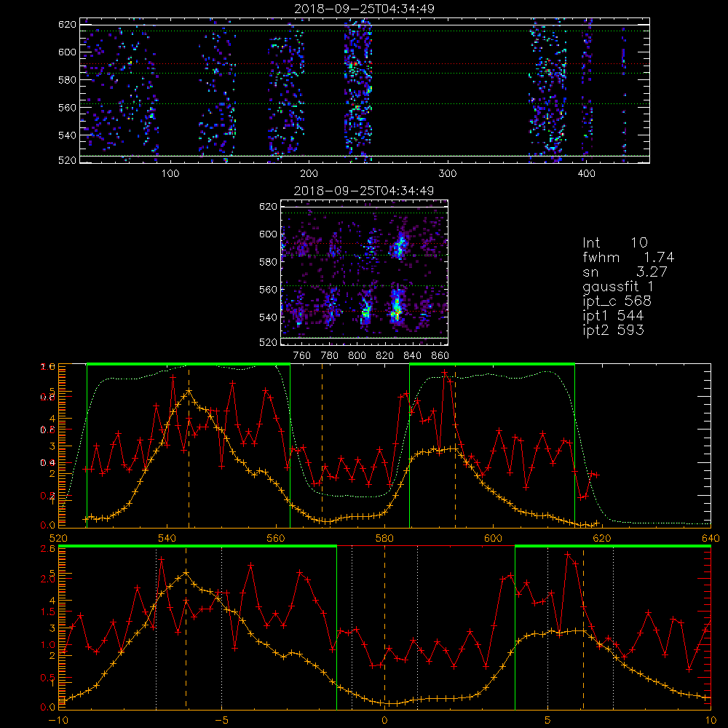Viewport: 728px width, 728px height.
Task: Click the 'ipt_c 568' label
Action: pyautogui.click(x=617, y=301)
